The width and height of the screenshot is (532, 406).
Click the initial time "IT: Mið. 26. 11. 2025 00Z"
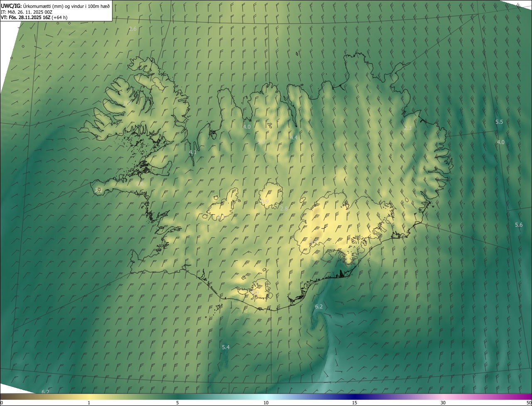26,12
